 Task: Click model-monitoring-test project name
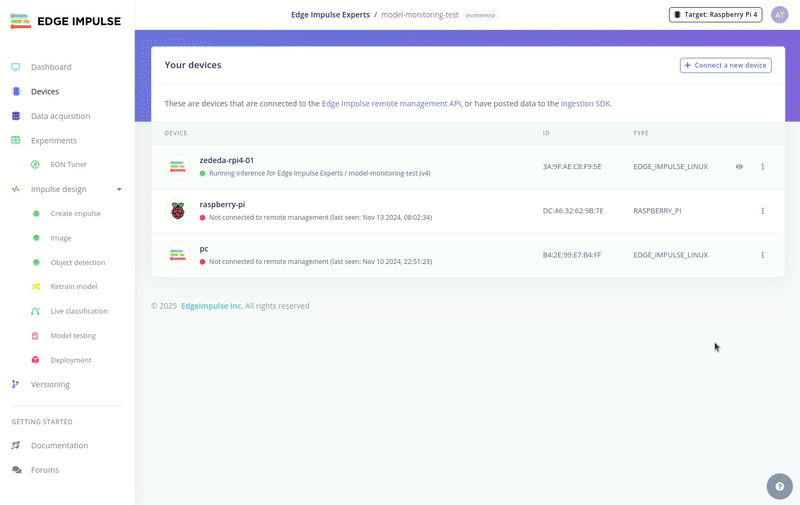[x=420, y=15]
